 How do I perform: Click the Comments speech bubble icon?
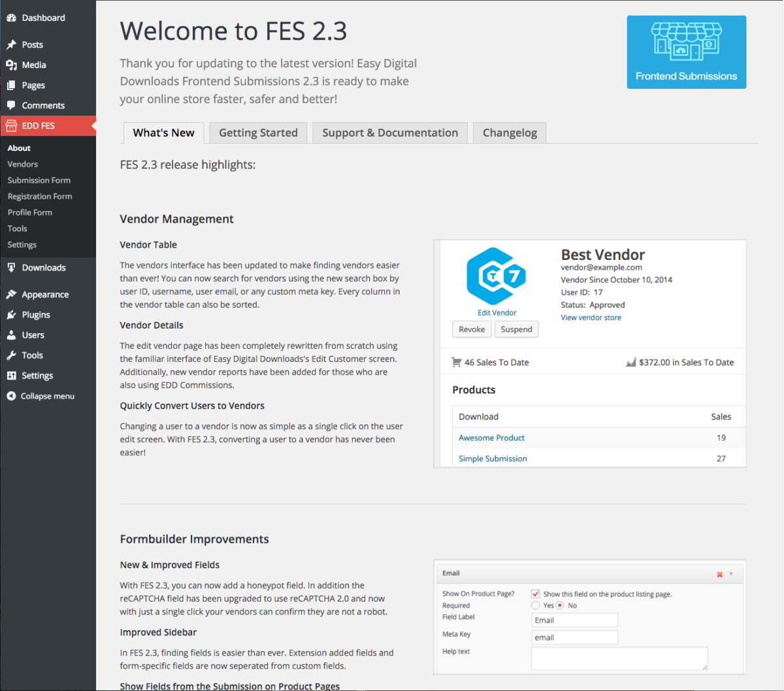11,105
